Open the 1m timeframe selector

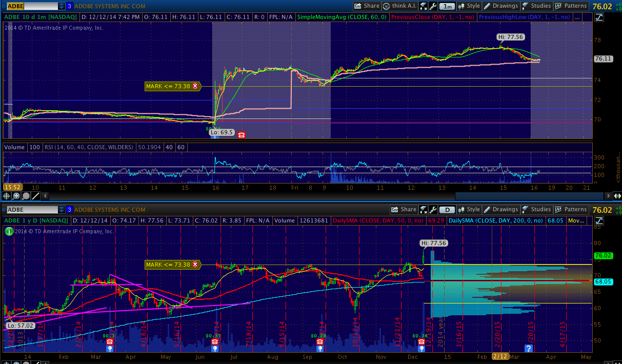pos(448,6)
